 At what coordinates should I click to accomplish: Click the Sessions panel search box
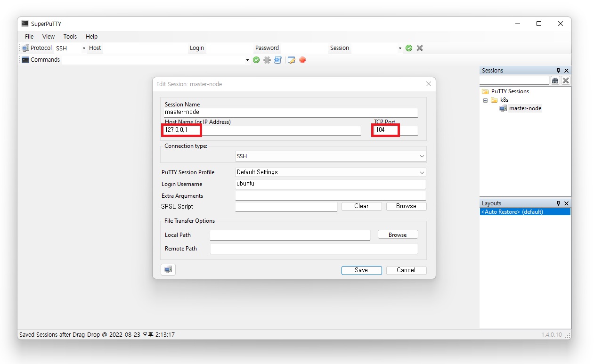point(514,81)
